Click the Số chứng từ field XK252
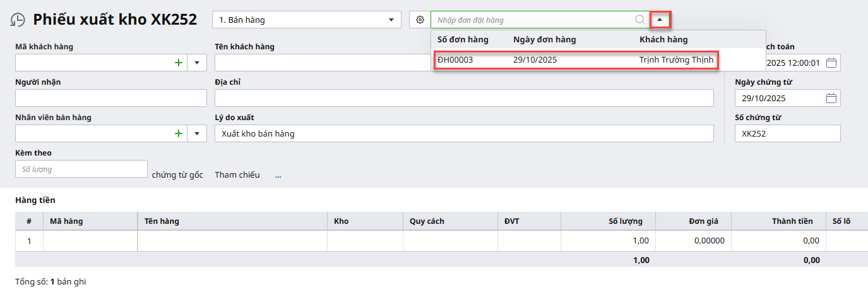The image size is (868, 294). pos(787,133)
